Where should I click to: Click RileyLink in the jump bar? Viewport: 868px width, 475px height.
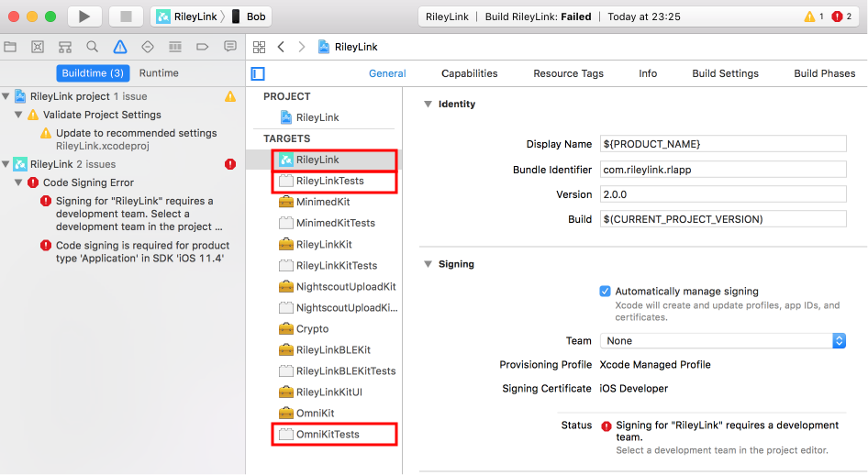coord(348,47)
